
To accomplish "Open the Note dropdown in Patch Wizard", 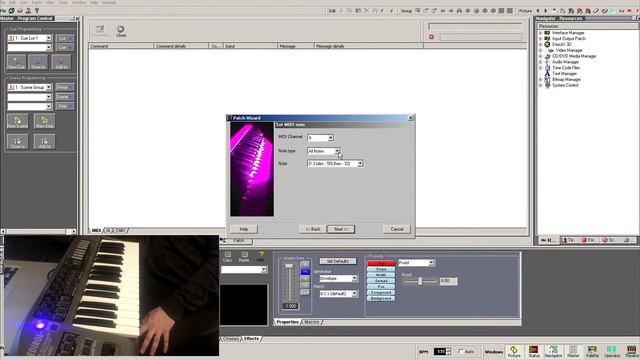I will point(360,164).
